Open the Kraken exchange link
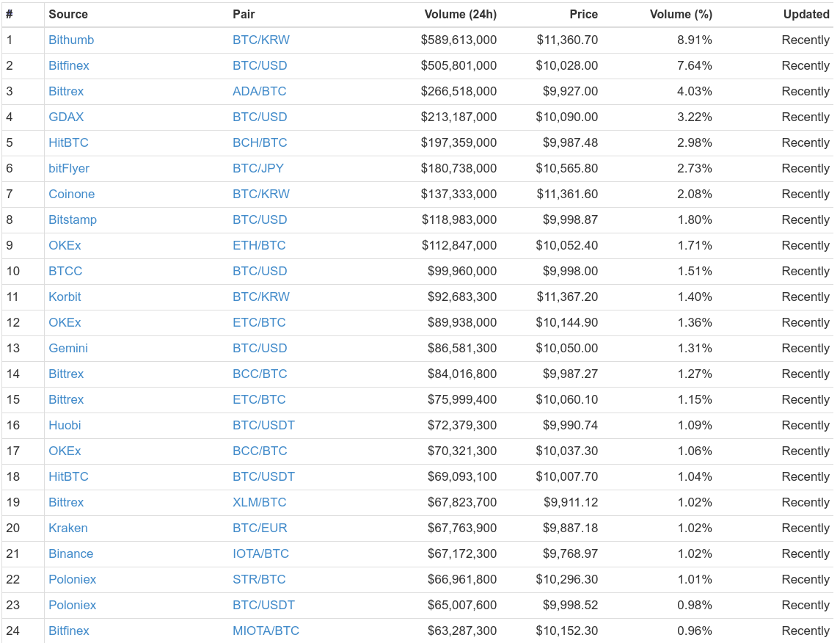Image resolution: width=840 pixels, height=643 pixels. coord(68,529)
